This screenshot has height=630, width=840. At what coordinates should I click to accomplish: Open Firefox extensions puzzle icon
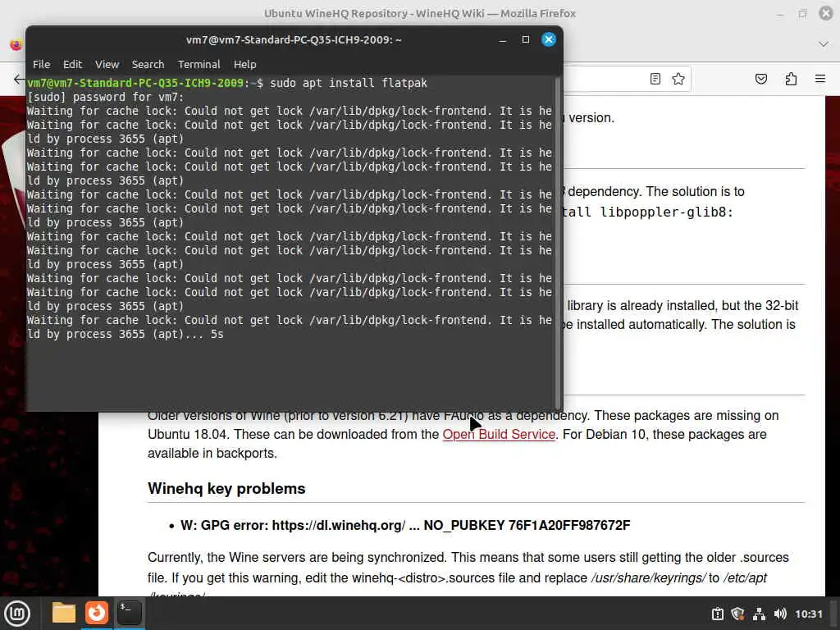tap(791, 79)
